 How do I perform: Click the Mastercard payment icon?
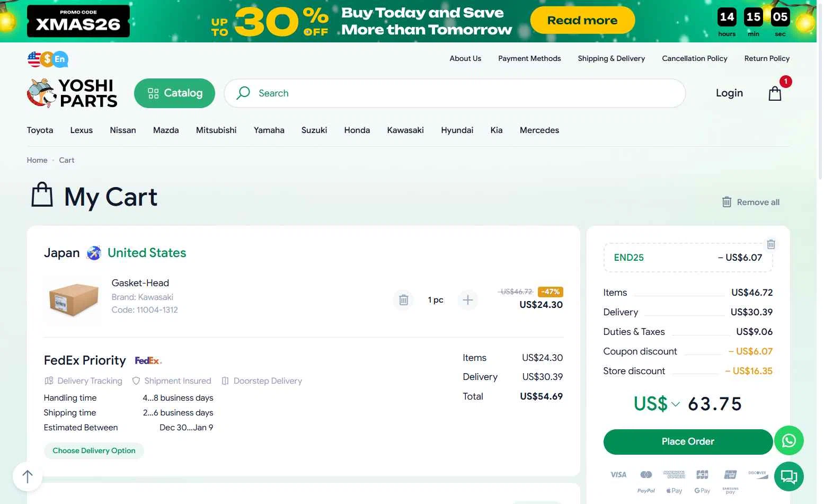(x=646, y=475)
